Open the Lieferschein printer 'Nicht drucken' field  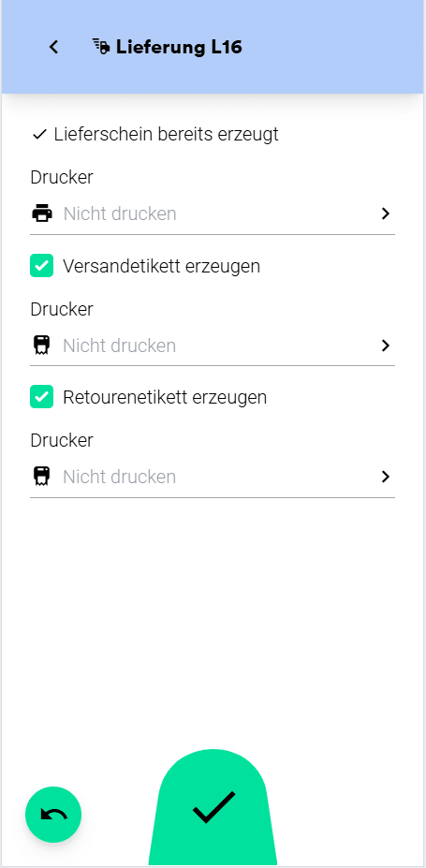[x=213, y=213]
